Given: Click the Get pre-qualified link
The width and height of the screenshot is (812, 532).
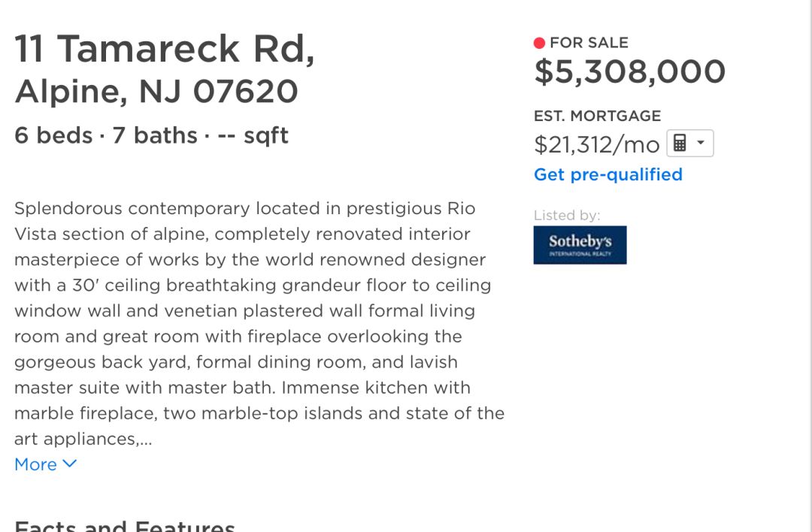Looking at the screenshot, I should point(608,175).
